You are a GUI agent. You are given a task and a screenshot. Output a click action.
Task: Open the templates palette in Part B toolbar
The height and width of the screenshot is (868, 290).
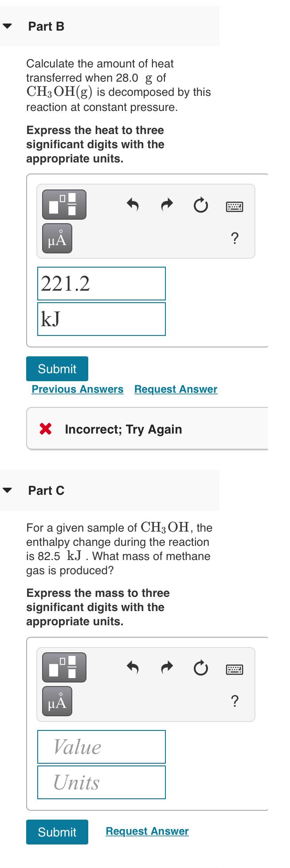[x=63, y=205]
